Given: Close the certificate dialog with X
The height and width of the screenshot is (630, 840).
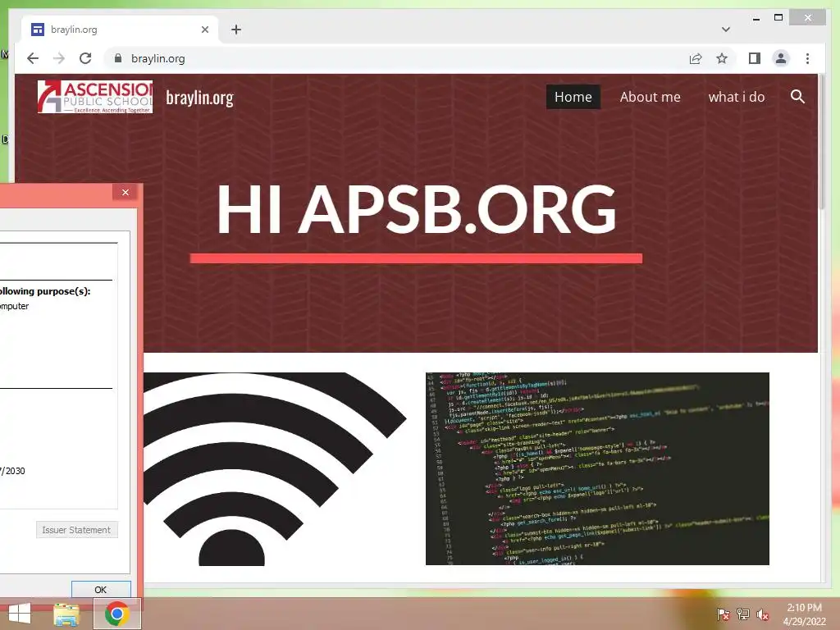Looking at the screenshot, I should [126, 192].
